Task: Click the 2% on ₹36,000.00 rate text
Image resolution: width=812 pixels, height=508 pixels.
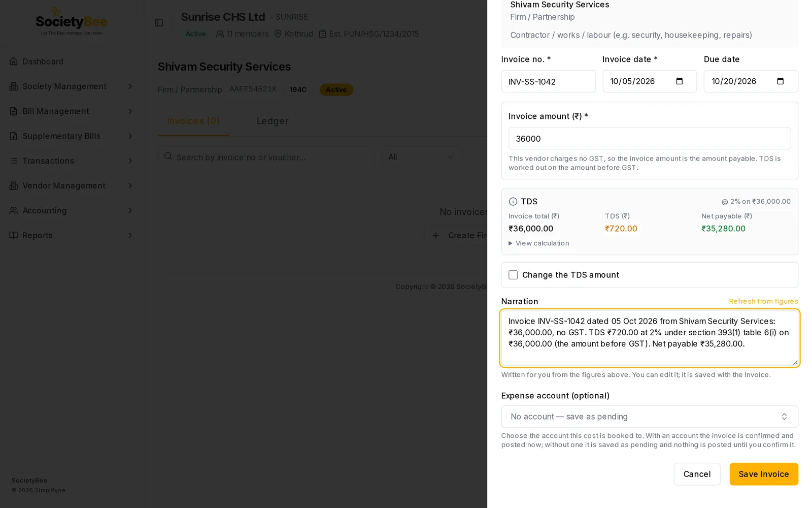Action: [x=756, y=202]
